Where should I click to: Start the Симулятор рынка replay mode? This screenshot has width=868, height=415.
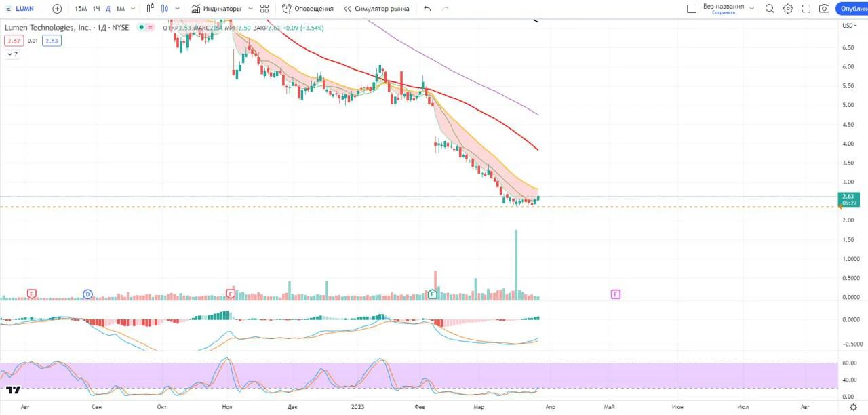tap(376, 9)
